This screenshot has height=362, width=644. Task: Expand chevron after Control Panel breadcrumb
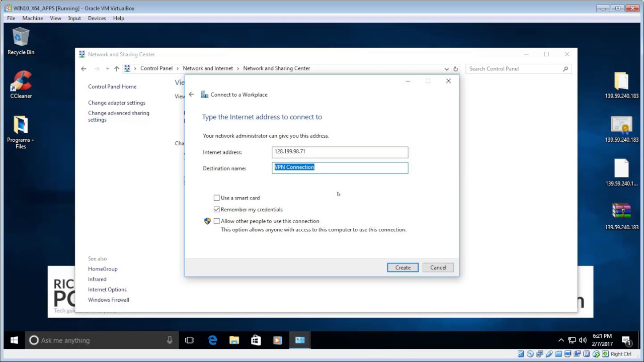tap(178, 68)
